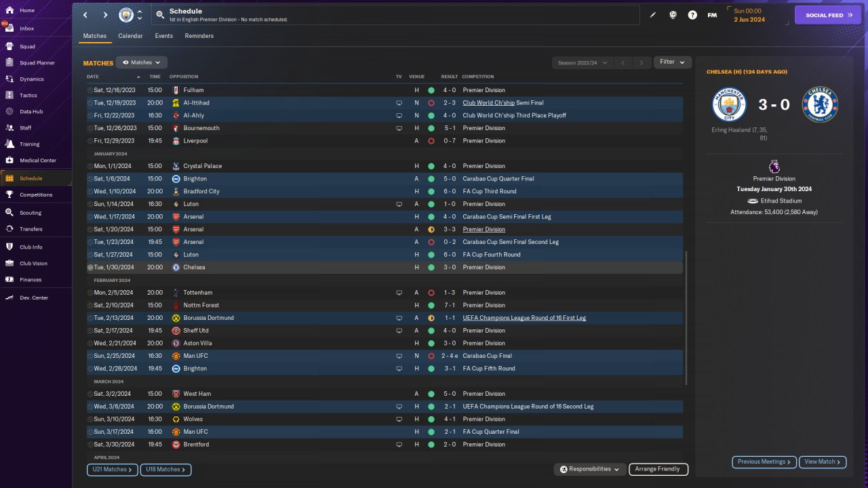Open Dev. Center from the sidebar
This screenshot has width=868, height=488.
[x=37, y=298]
